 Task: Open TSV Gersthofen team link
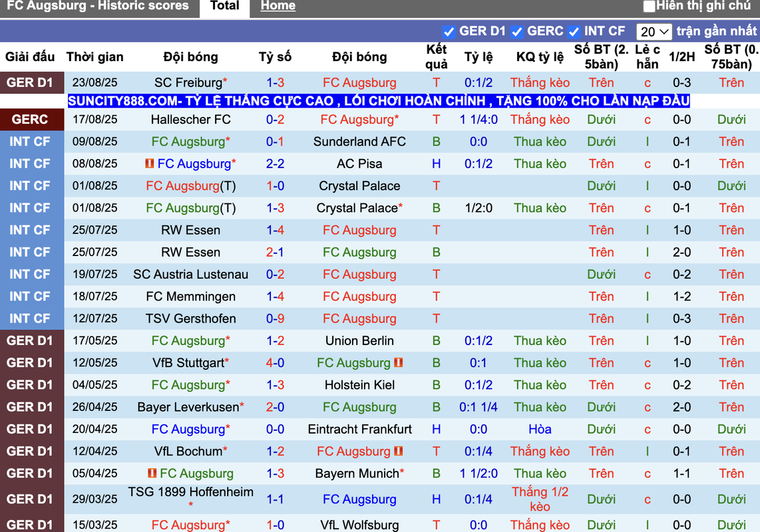[x=190, y=319]
